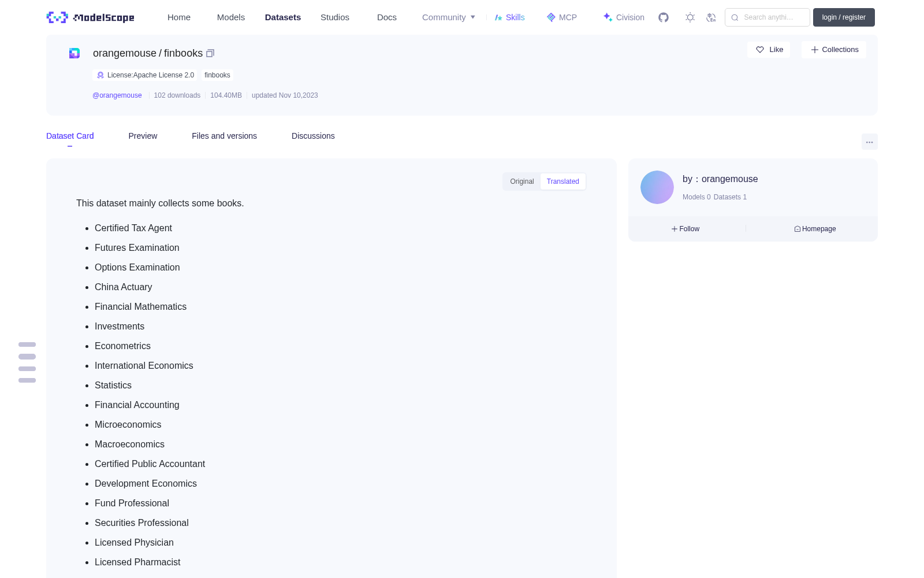Click the 'Certified Public Accountant' list item

pyautogui.click(x=150, y=464)
